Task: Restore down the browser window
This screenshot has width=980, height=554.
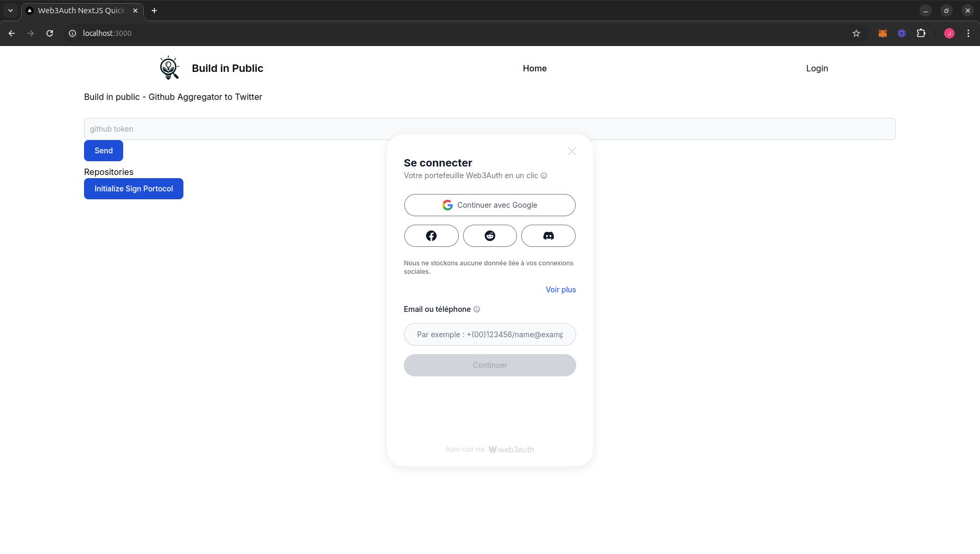Action: [x=947, y=11]
